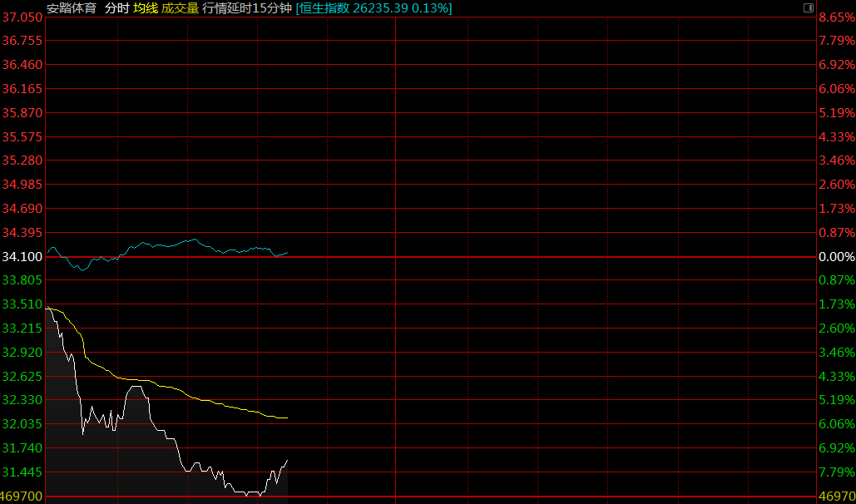Toggle the 成交量 volume legend
The image size is (856, 504).
coord(180,8)
